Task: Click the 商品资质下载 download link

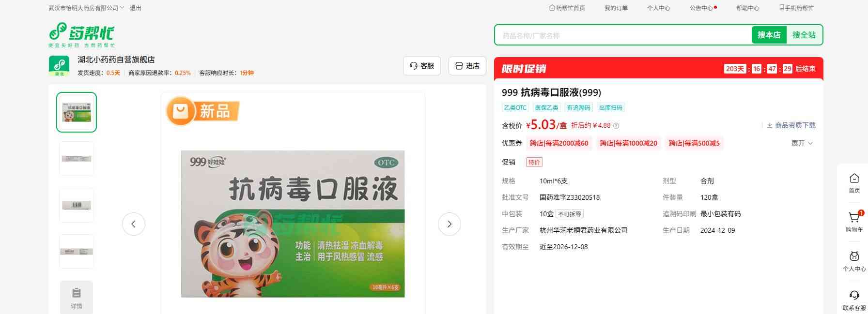Action: point(791,125)
